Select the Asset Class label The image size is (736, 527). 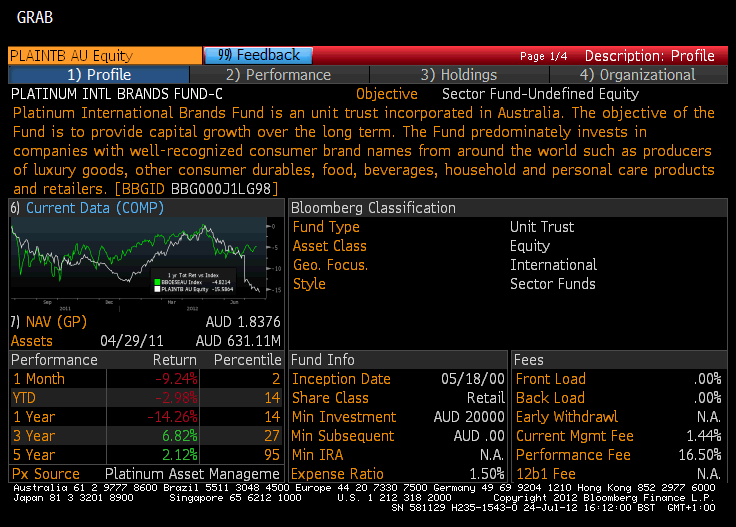[330, 246]
